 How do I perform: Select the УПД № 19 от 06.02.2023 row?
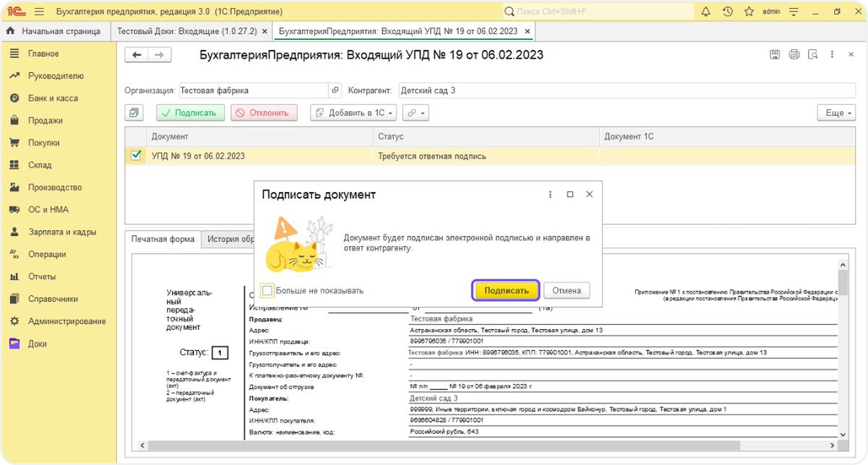[x=490, y=155]
